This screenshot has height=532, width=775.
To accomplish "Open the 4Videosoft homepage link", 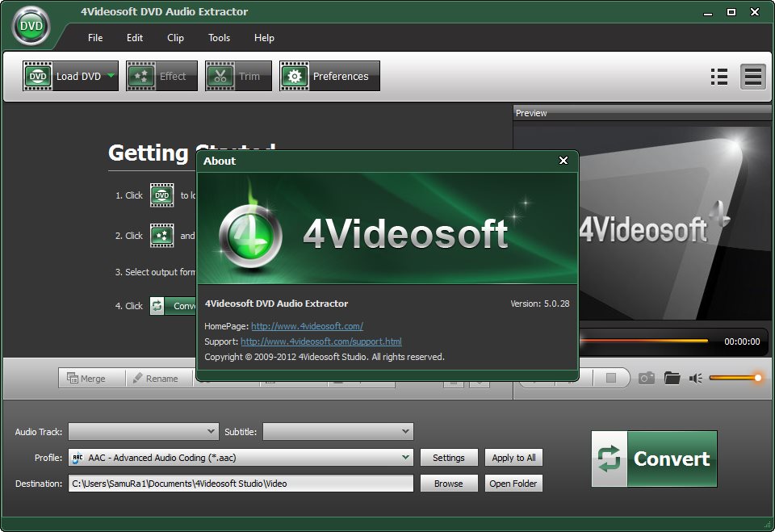I will pos(307,326).
